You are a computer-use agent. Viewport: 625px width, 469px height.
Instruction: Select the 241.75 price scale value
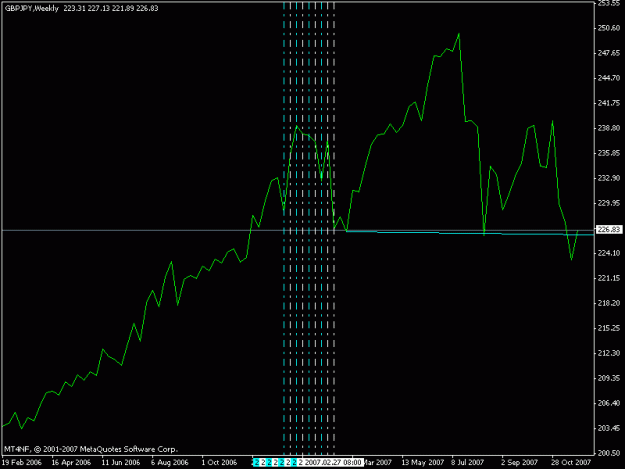click(x=609, y=103)
